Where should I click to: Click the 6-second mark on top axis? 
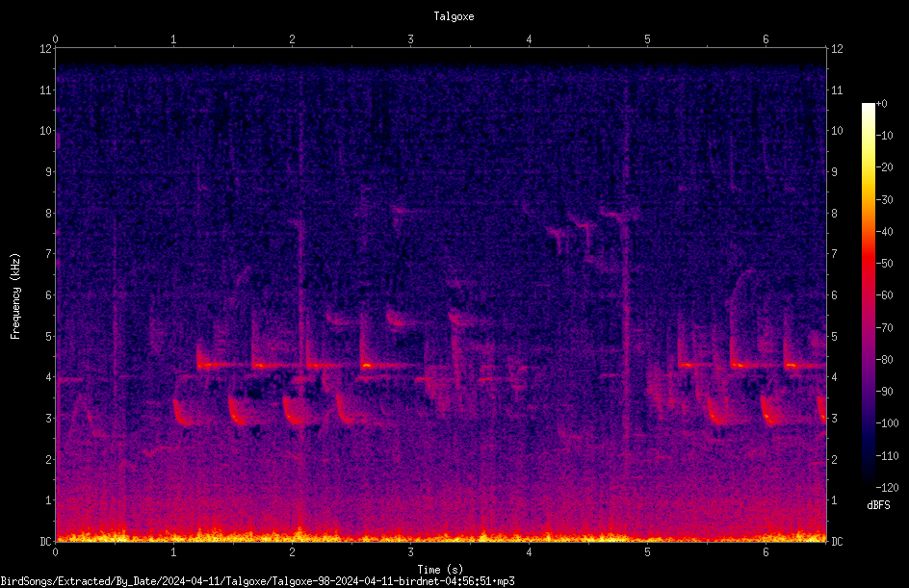pyautogui.click(x=766, y=39)
